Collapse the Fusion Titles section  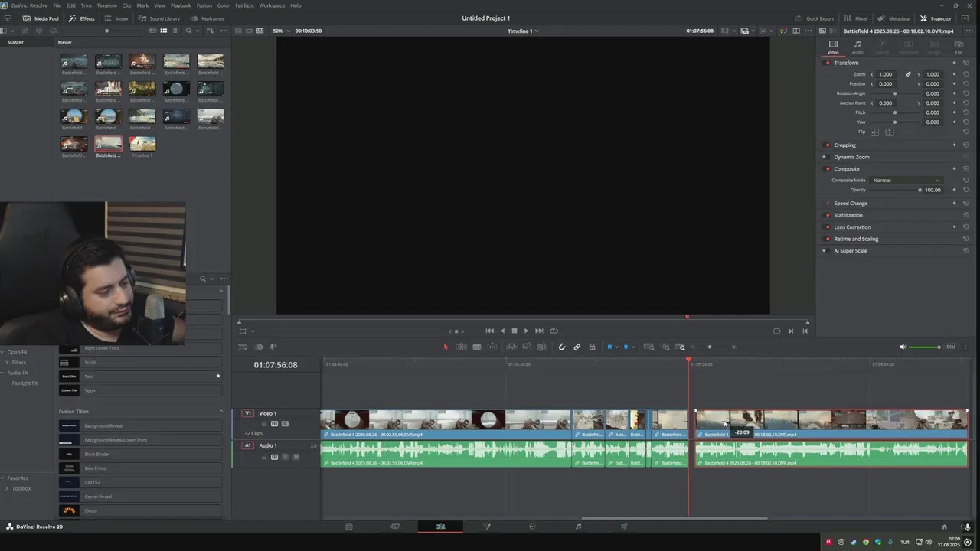click(x=221, y=412)
